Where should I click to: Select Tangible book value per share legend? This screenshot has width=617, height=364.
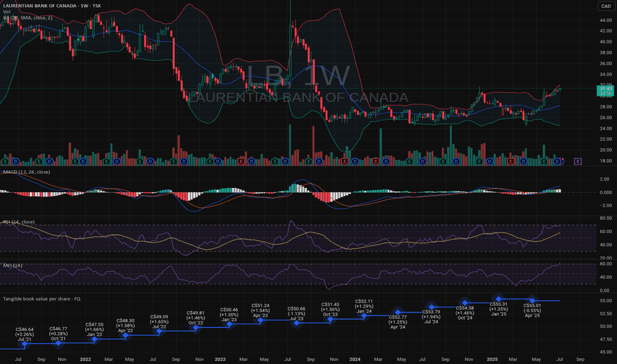42,299
